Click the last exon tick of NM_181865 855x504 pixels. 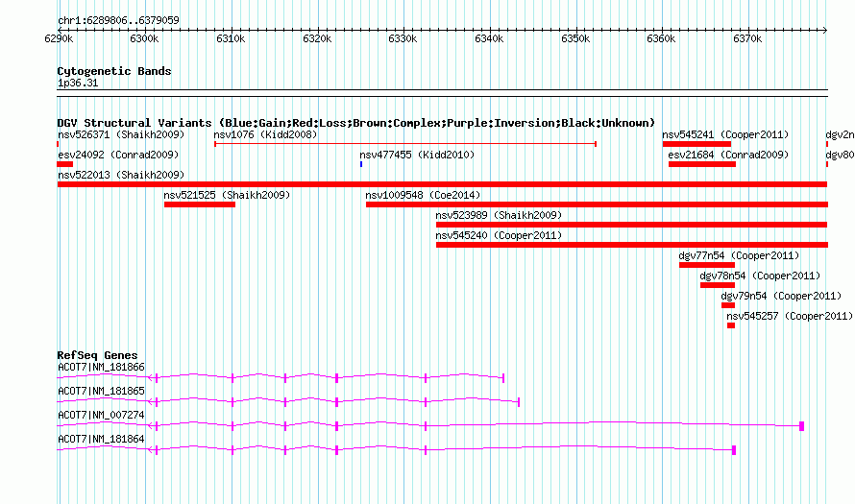519,402
